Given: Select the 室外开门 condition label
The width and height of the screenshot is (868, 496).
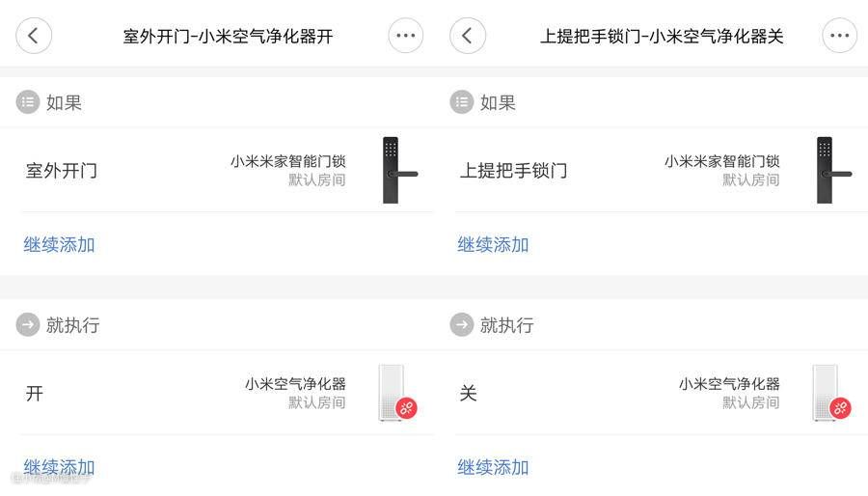Looking at the screenshot, I should tap(62, 172).
